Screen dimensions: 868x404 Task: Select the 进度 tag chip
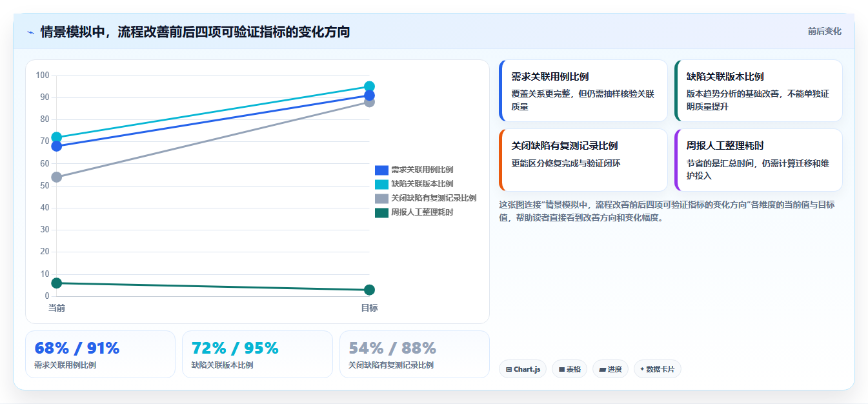(x=610, y=369)
